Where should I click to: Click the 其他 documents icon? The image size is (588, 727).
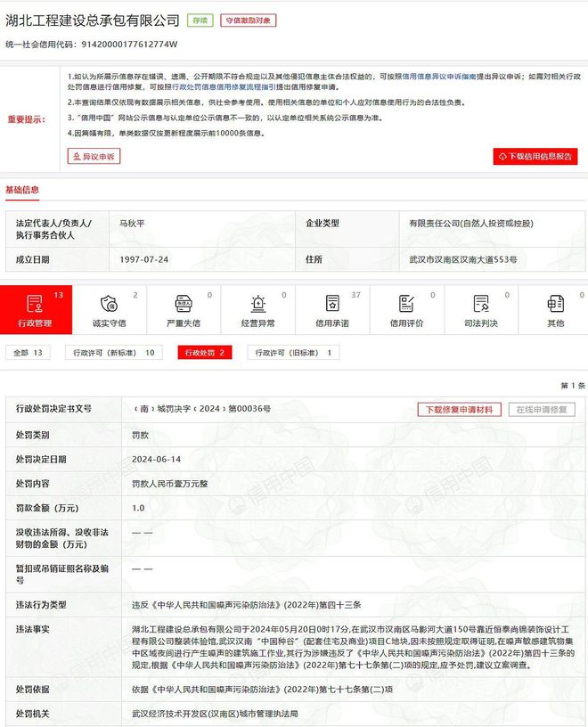click(x=556, y=304)
